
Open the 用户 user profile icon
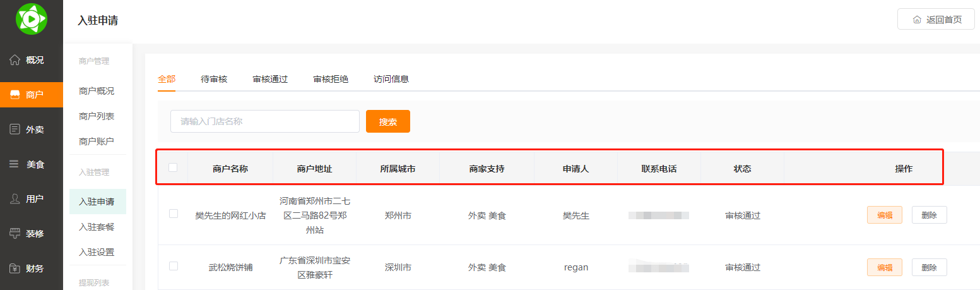15,199
